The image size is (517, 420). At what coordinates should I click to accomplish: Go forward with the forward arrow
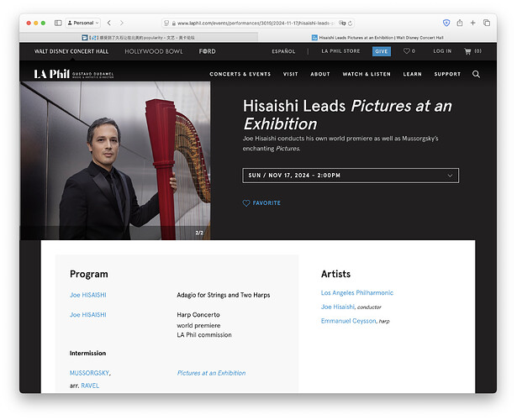pyautogui.click(x=122, y=23)
